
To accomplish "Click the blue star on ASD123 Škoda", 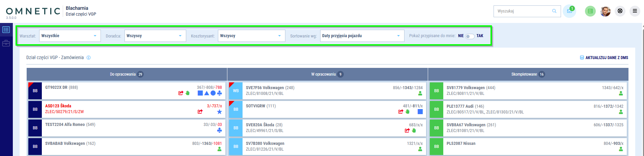I will [x=220, y=112].
